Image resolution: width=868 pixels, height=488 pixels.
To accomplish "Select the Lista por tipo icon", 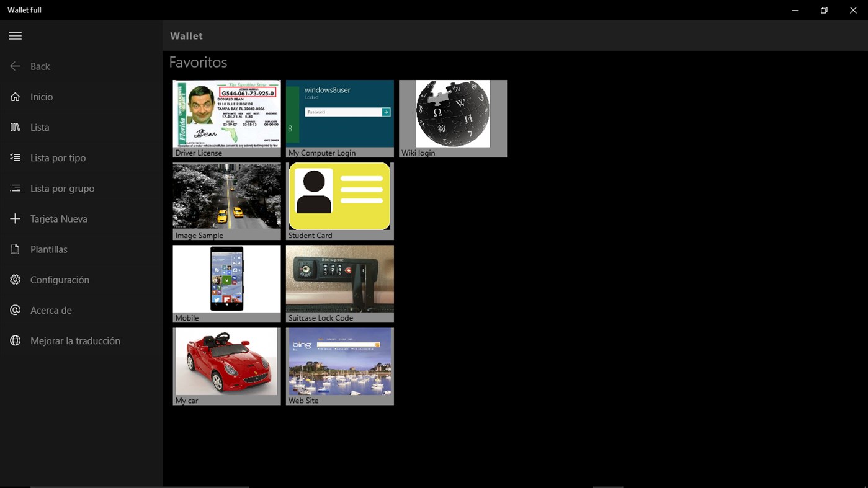I will [15, 157].
